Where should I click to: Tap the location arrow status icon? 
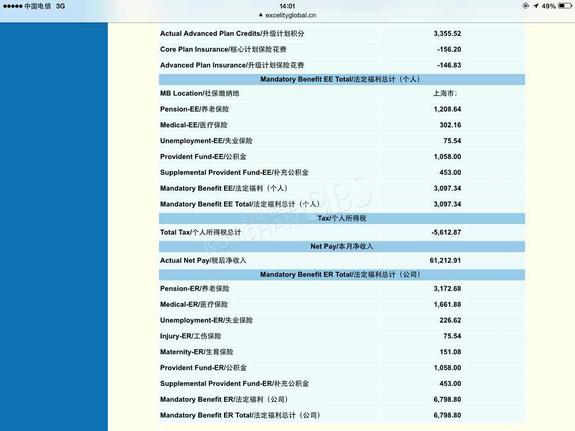[536, 6]
